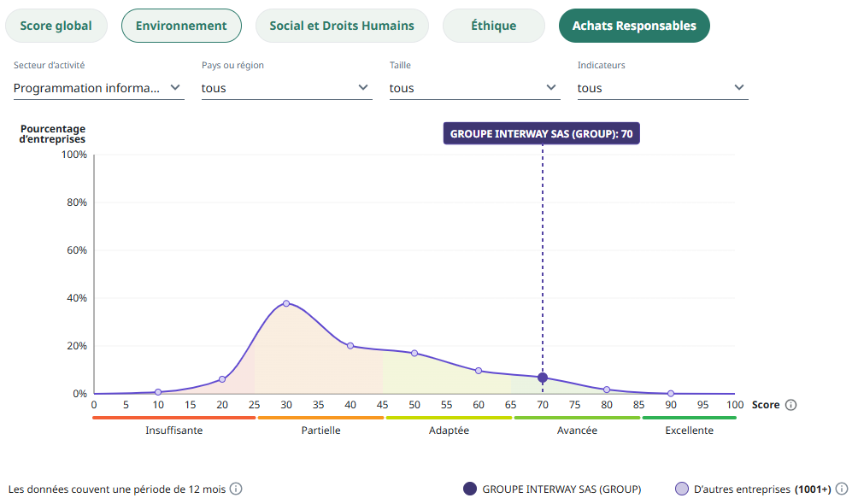This screenshot has width=858, height=504.
Task: Switch to the Éthique tab
Action: (493, 26)
